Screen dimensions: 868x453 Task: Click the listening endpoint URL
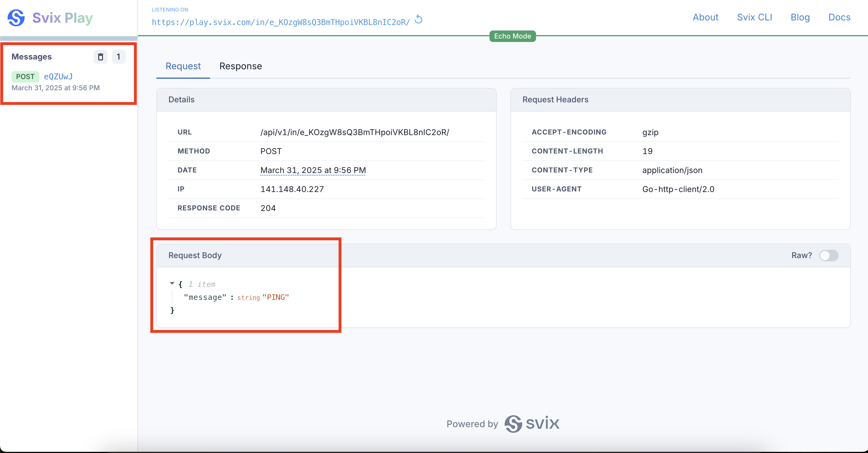280,22
